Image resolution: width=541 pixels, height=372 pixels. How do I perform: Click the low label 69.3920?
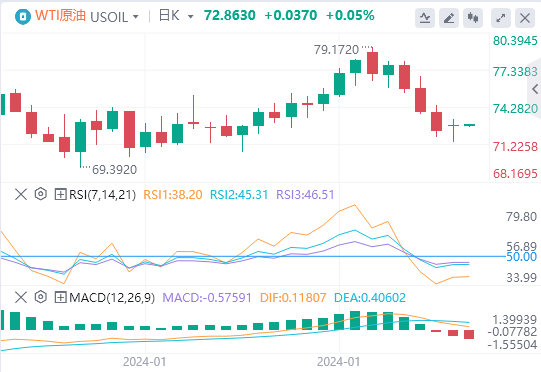(115, 170)
